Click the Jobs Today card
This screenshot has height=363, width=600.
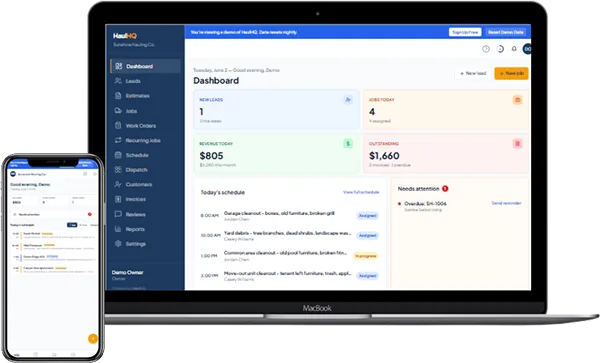(445, 110)
